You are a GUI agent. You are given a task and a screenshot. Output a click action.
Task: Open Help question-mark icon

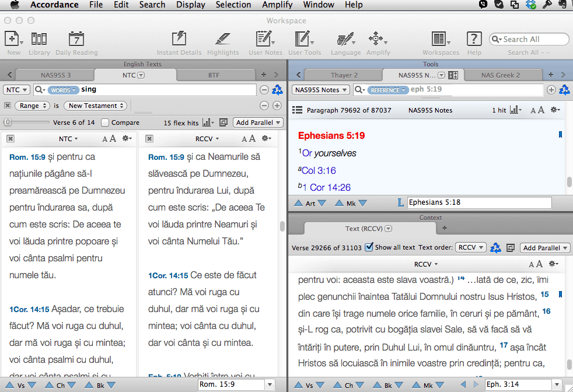(x=474, y=38)
